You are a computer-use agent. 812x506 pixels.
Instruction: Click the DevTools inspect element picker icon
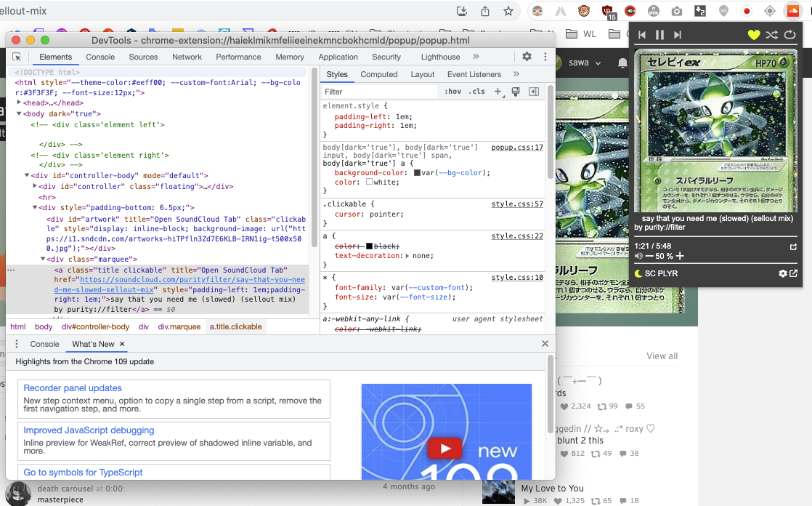[17, 57]
